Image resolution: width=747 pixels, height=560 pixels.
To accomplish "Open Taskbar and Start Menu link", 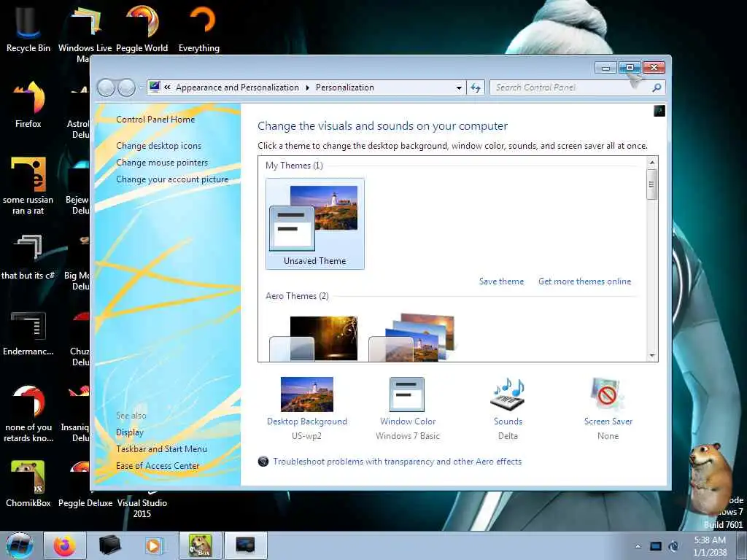I will 161,449.
